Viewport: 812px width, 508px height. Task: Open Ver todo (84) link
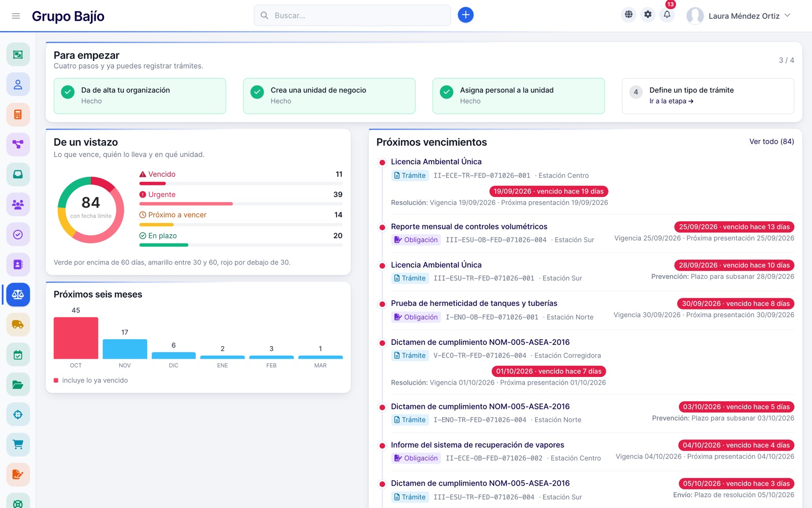point(771,141)
